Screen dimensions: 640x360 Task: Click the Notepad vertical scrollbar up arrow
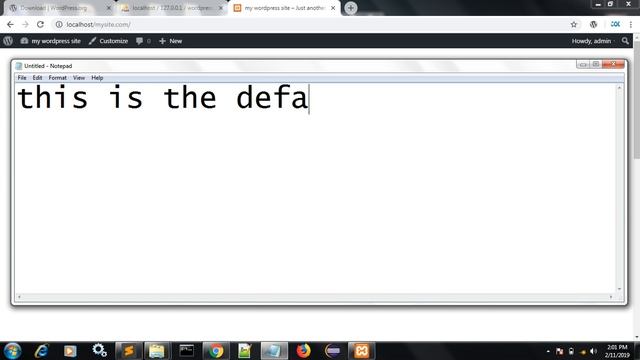coord(619,88)
